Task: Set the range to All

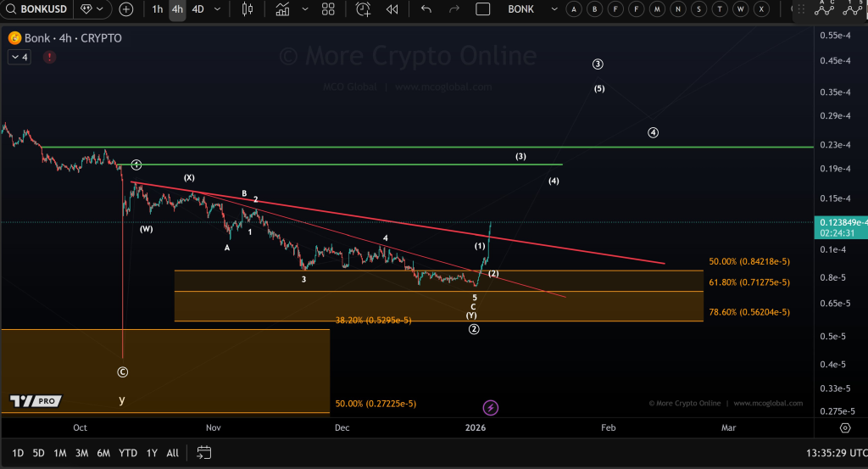Action: pyautogui.click(x=173, y=453)
